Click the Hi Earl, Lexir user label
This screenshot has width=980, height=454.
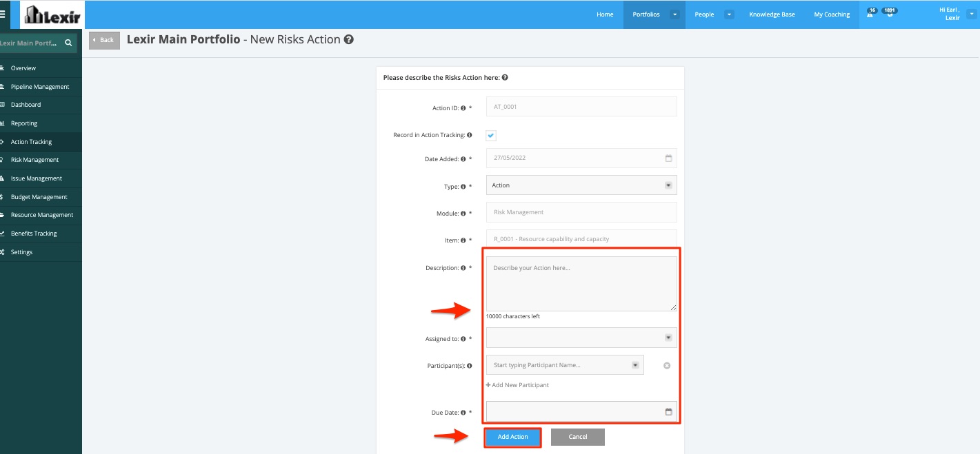tap(950, 14)
